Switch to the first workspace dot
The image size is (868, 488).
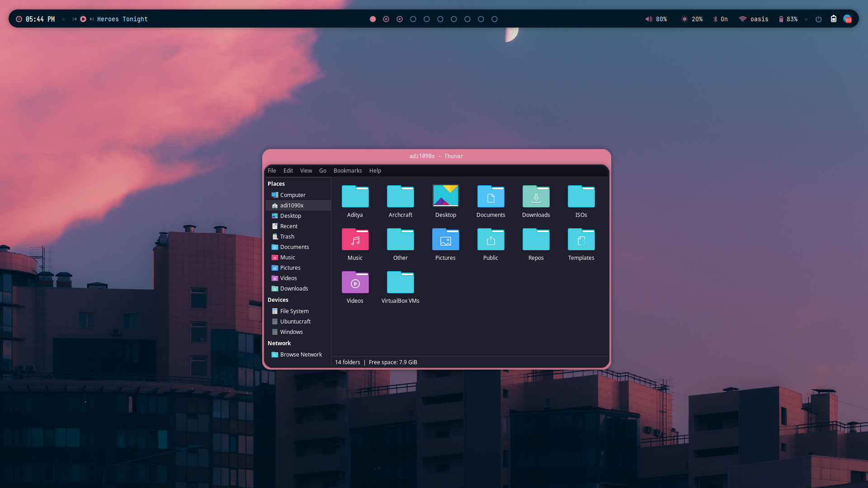click(x=373, y=19)
